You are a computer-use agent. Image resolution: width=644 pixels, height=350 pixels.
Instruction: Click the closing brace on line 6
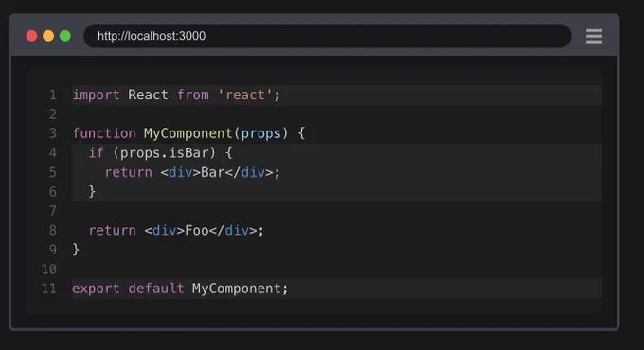[x=92, y=192]
